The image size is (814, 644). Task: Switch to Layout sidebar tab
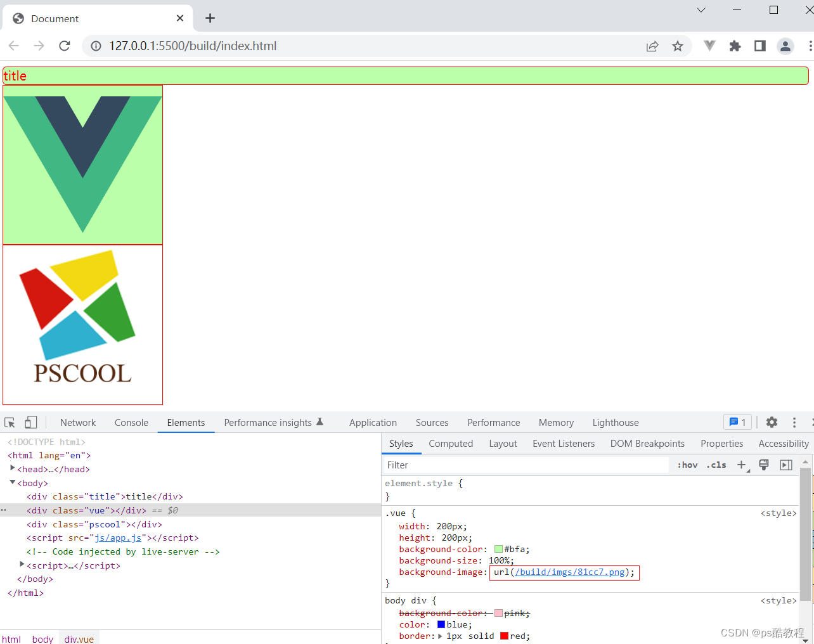coord(503,444)
